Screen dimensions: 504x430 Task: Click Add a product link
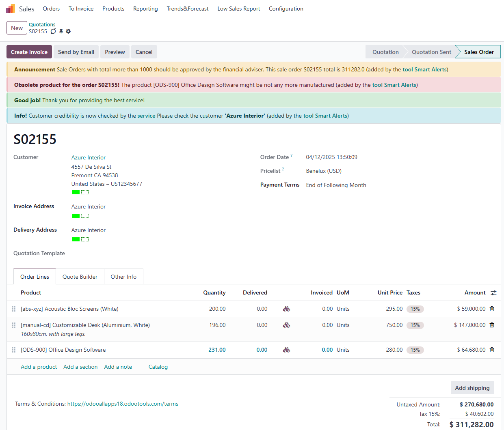pyautogui.click(x=39, y=367)
